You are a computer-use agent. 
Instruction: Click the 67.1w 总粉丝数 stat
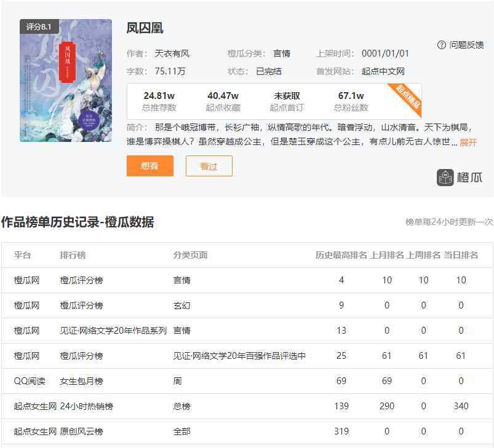[x=351, y=101]
